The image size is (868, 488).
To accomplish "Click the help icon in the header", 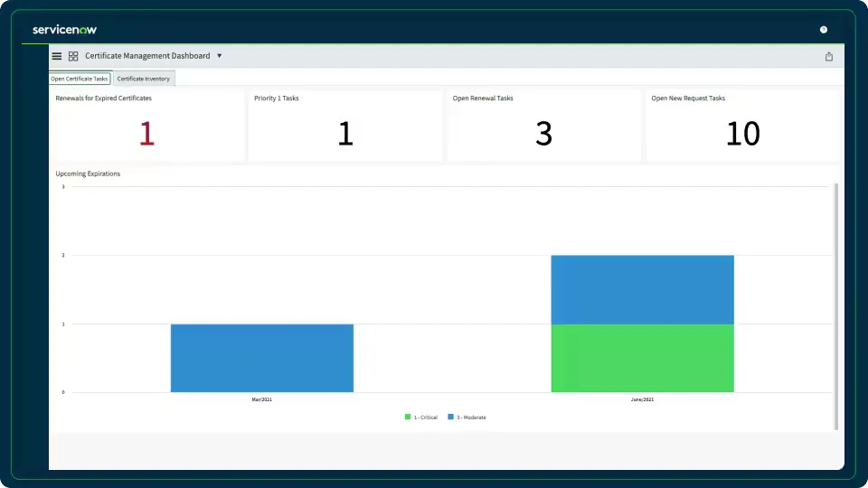I will pyautogui.click(x=823, y=30).
